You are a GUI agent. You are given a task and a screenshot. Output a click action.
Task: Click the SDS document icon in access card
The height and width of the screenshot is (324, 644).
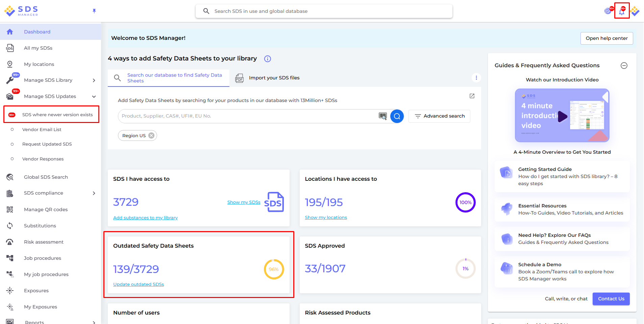[x=274, y=202]
